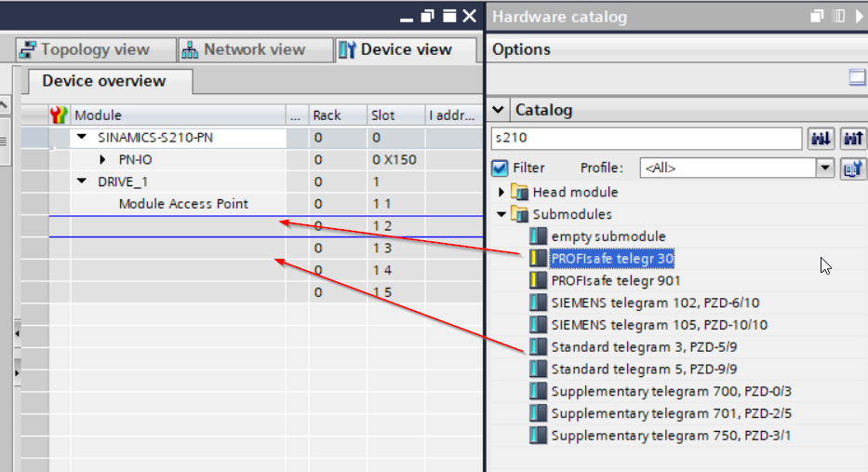This screenshot has width=868, height=472.
Task: Expand the Head module folder
Action: coord(501,192)
